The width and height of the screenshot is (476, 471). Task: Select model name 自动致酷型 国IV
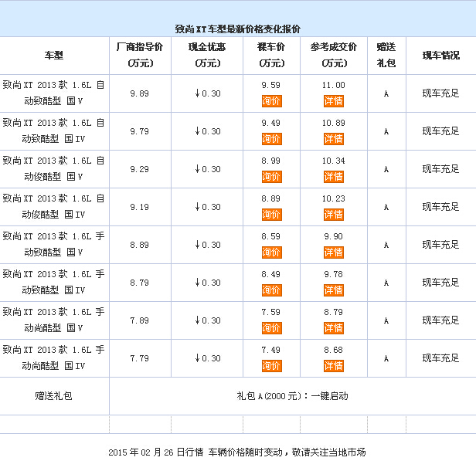[x=53, y=130]
